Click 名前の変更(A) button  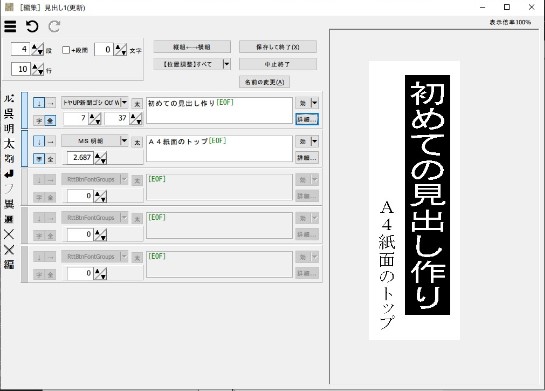coord(264,82)
